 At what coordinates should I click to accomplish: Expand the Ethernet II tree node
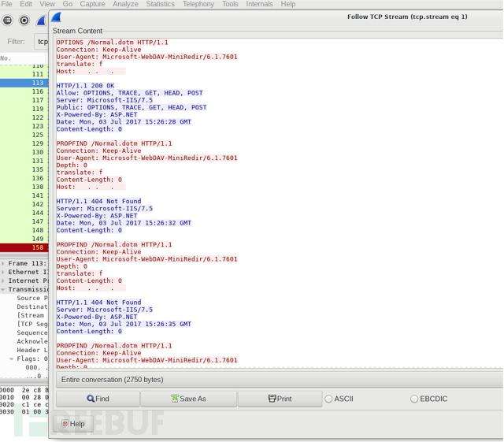2,272
